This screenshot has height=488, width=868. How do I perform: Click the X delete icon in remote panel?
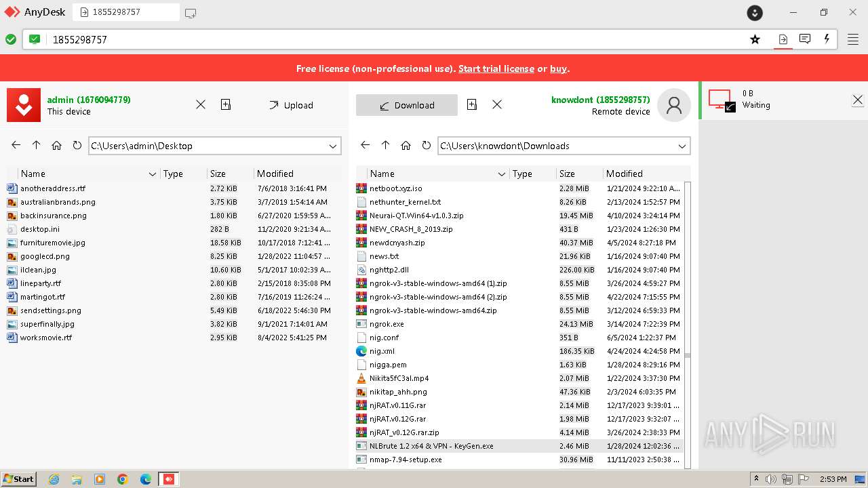[x=497, y=104]
